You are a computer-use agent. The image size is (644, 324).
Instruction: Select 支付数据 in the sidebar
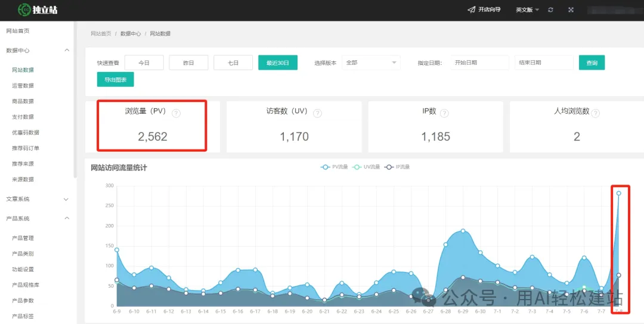tap(23, 117)
